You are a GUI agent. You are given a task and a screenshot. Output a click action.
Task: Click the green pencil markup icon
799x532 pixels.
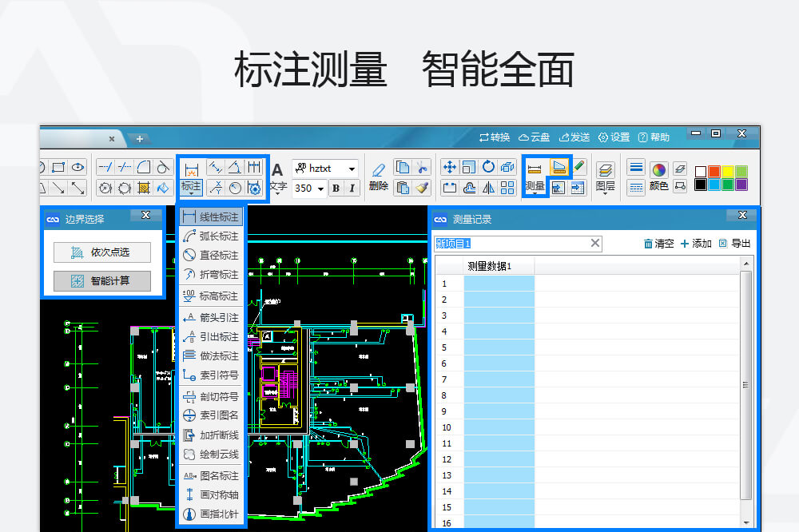coord(578,166)
